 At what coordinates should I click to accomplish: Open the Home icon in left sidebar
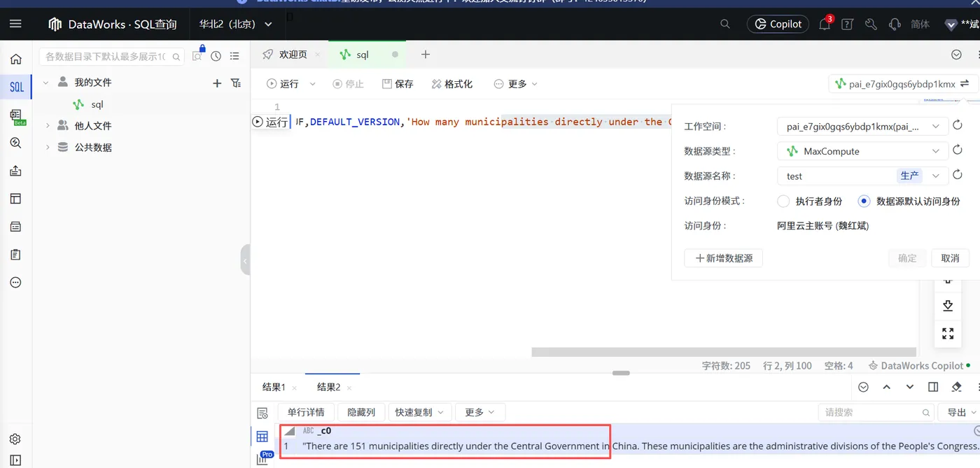(x=15, y=59)
